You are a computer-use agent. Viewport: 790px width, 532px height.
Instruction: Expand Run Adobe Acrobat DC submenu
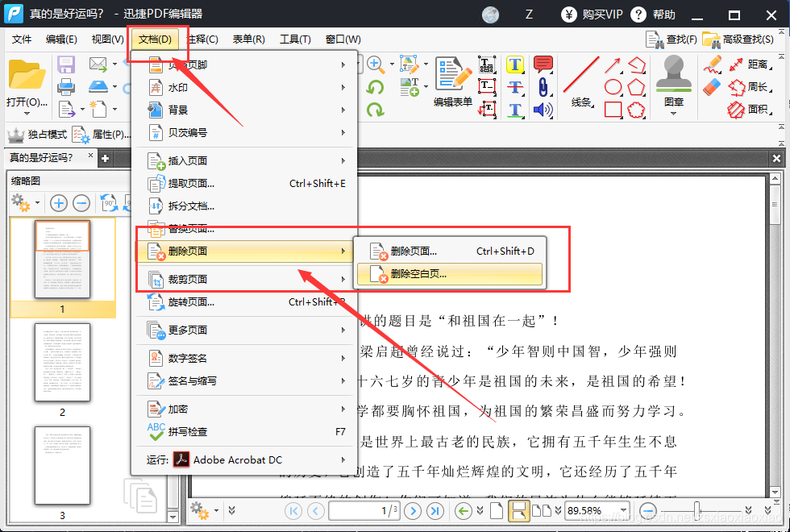coord(243,459)
